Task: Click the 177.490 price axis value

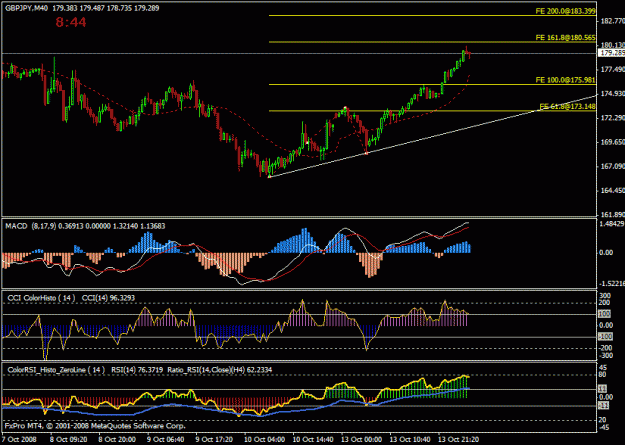Action: pos(613,69)
